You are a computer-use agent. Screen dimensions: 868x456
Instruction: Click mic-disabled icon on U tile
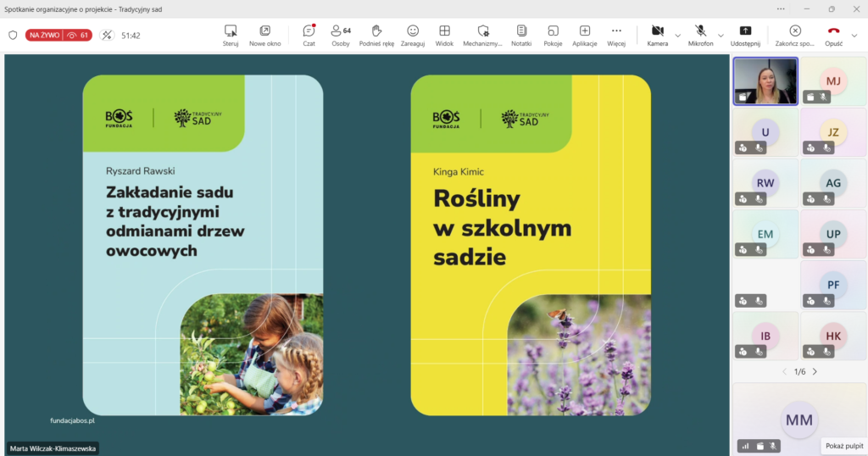click(x=759, y=148)
